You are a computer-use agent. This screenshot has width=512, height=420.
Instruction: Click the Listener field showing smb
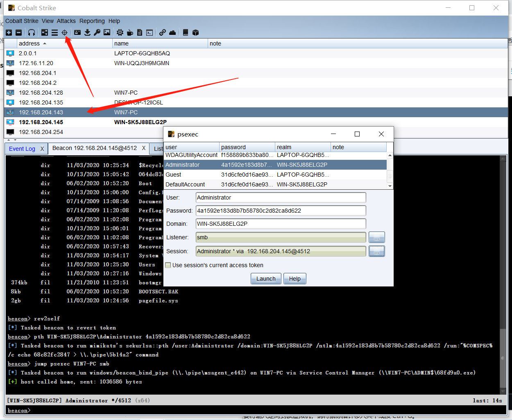coord(281,237)
